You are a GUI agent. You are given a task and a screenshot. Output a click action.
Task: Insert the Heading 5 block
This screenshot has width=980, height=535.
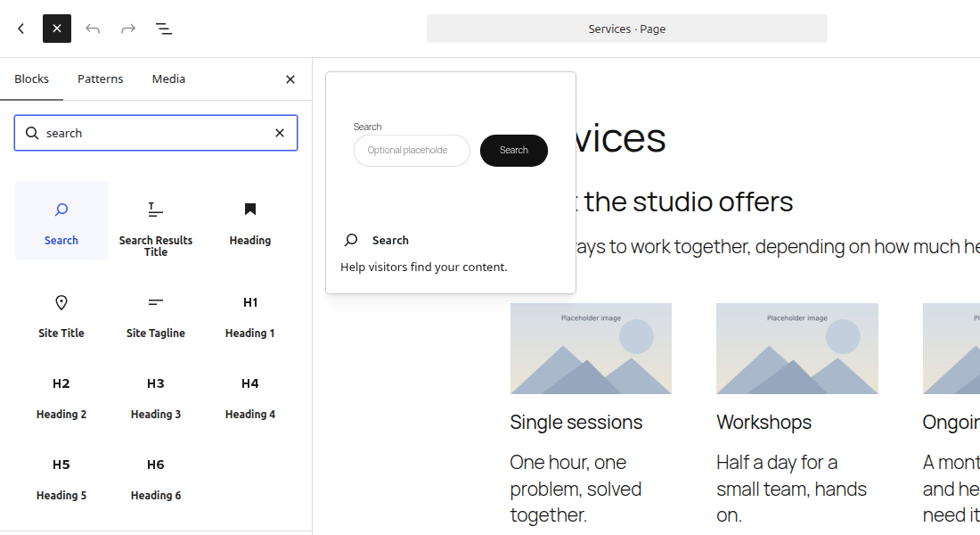click(61, 480)
